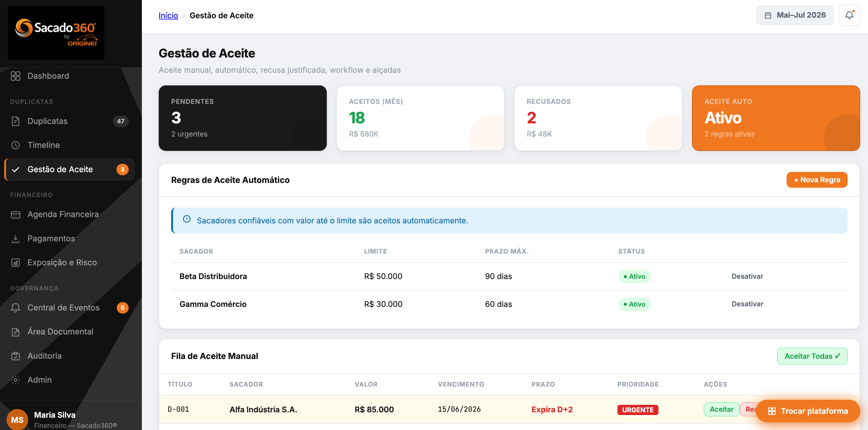The width and height of the screenshot is (868, 430).
Task: Open the Dashboard grid icon
Action: coord(16,76)
